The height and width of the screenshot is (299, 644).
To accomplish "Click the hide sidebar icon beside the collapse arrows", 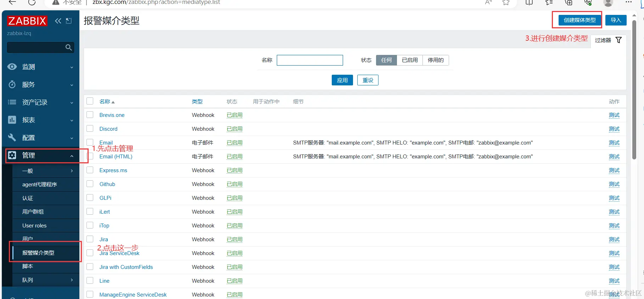I will click(69, 21).
